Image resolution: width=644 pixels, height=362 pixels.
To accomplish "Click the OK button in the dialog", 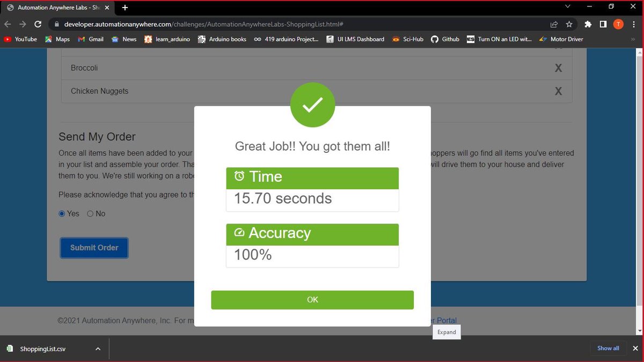I will [312, 300].
